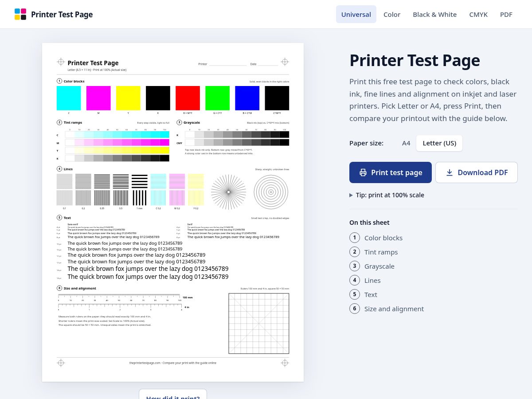
Task: Click the download arrow icon
Action: pyautogui.click(x=450, y=172)
